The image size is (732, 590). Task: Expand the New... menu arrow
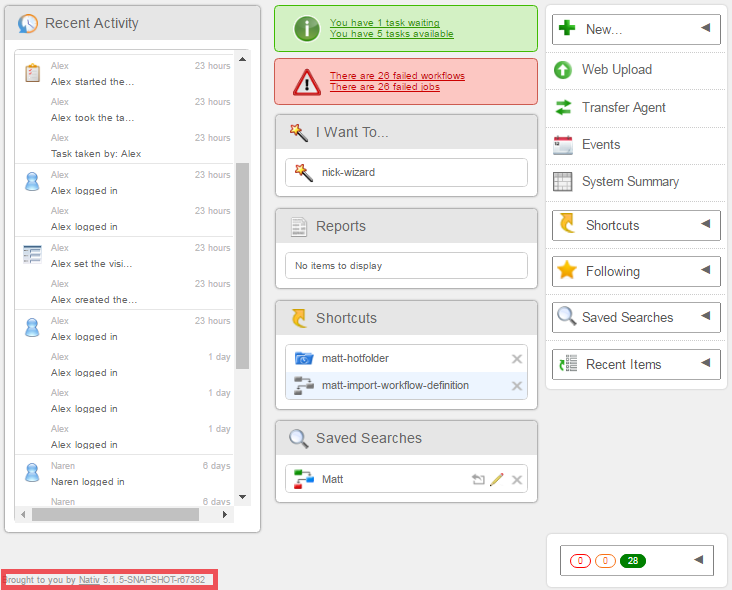click(705, 28)
